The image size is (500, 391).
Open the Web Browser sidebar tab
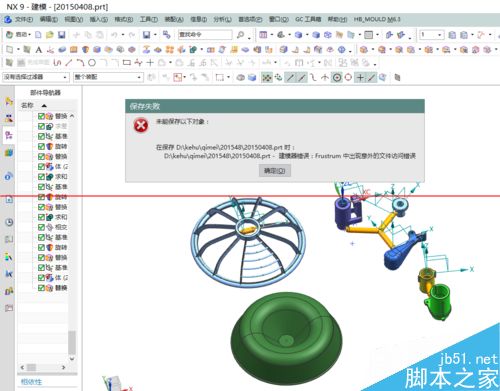9,199
